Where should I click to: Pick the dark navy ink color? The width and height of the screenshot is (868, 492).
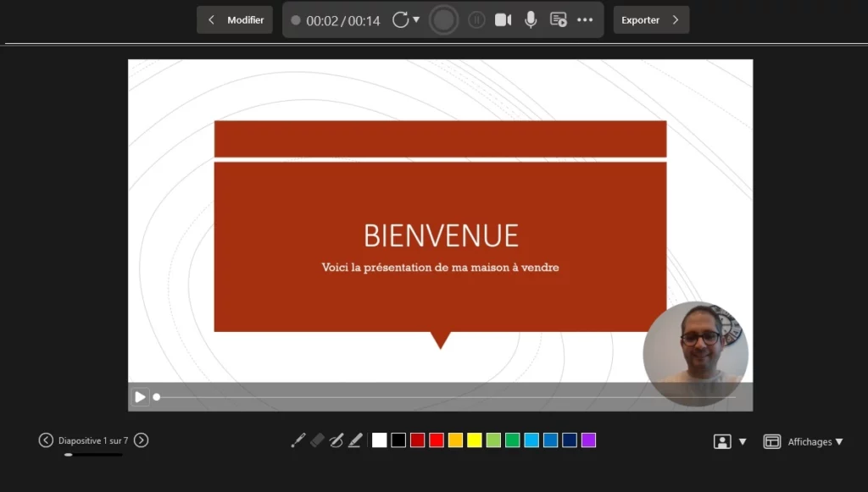(x=570, y=440)
